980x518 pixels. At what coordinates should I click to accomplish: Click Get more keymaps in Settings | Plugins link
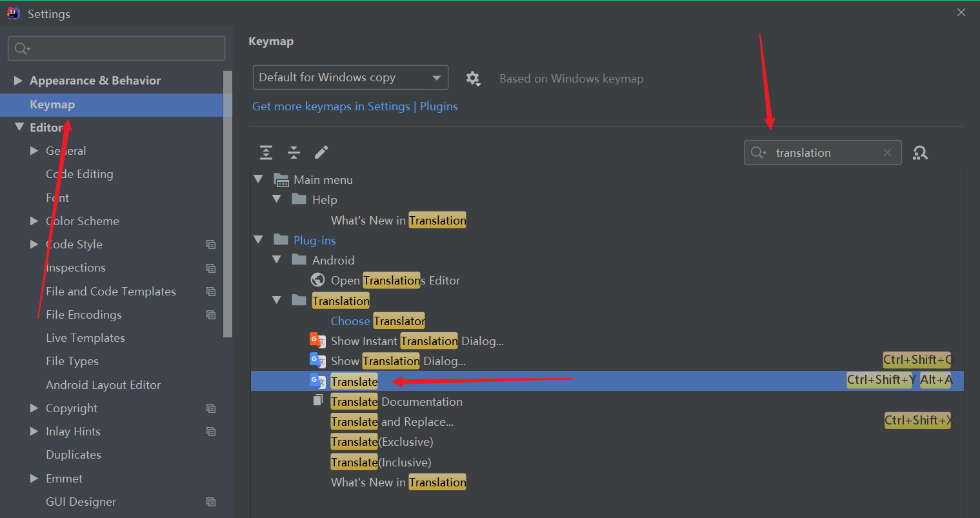tap(355, 106)
